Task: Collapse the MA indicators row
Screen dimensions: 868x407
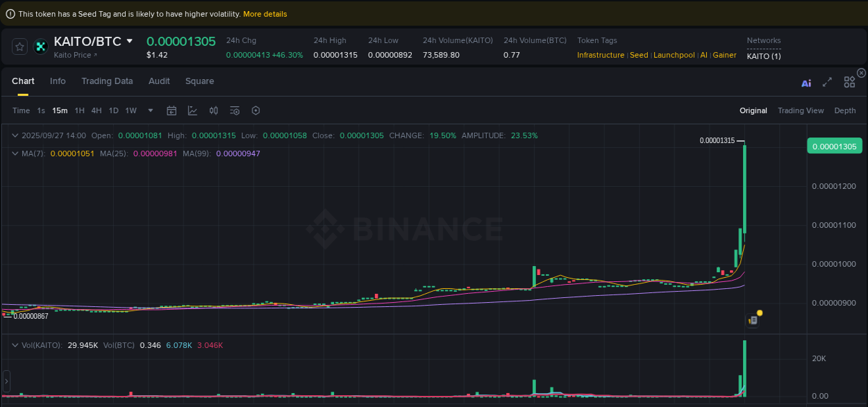Action: coord(15,153)
